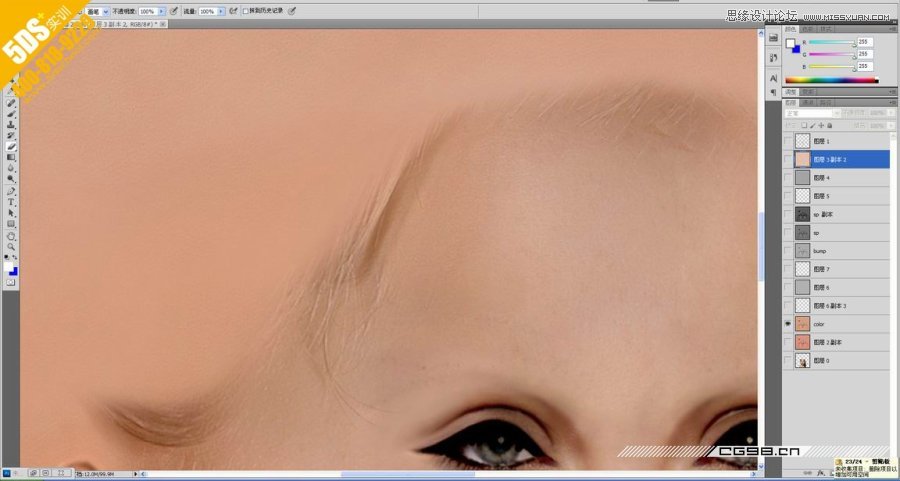Screen dimensions: 900x481
Task: Click lock position icon
Action: click(x=821, y=125)
